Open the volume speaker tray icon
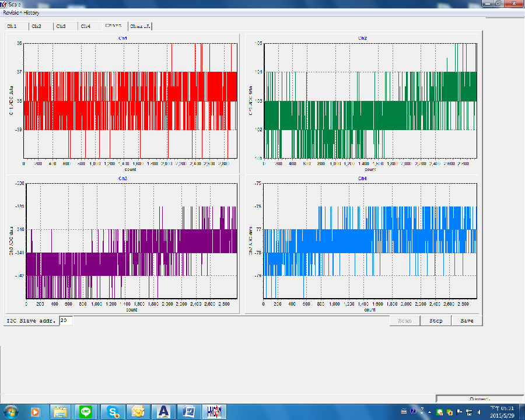 pos(479,412)
